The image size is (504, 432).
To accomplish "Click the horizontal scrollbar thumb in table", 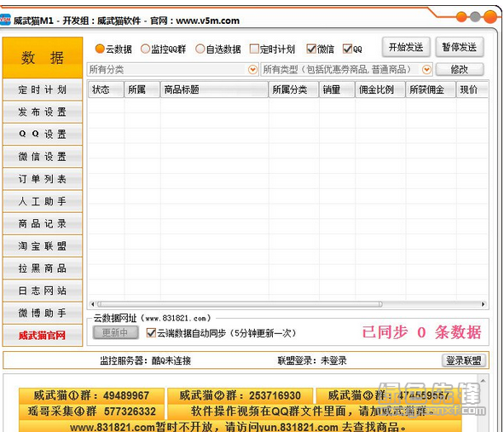I will (x=240, y=304).
